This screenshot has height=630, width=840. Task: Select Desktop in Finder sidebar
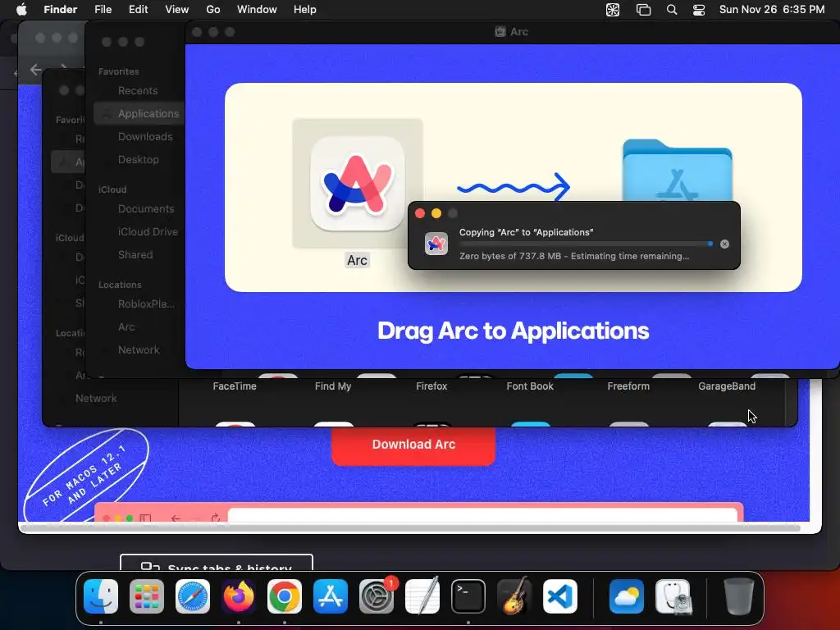(x=139, y=160)
